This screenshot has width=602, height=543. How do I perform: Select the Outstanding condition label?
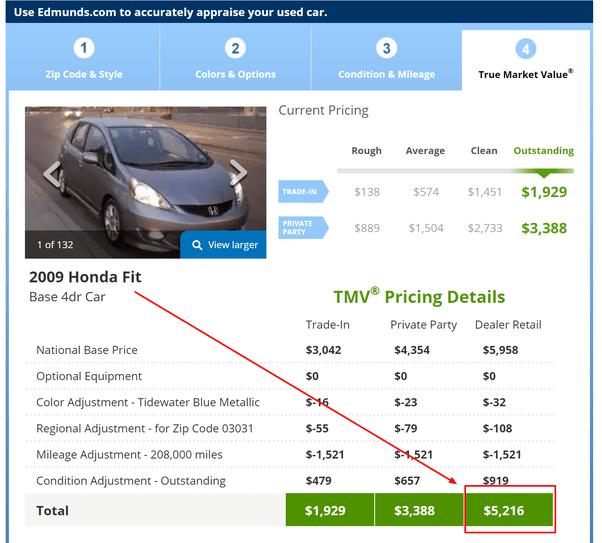(544, 151)
